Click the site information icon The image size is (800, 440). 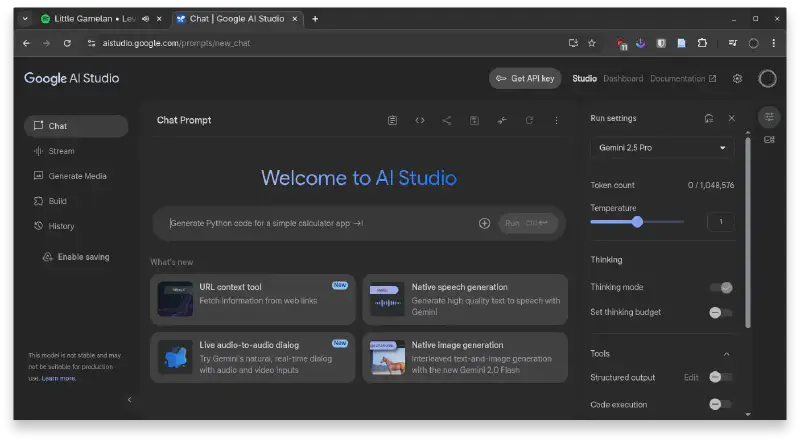(91, 43)
